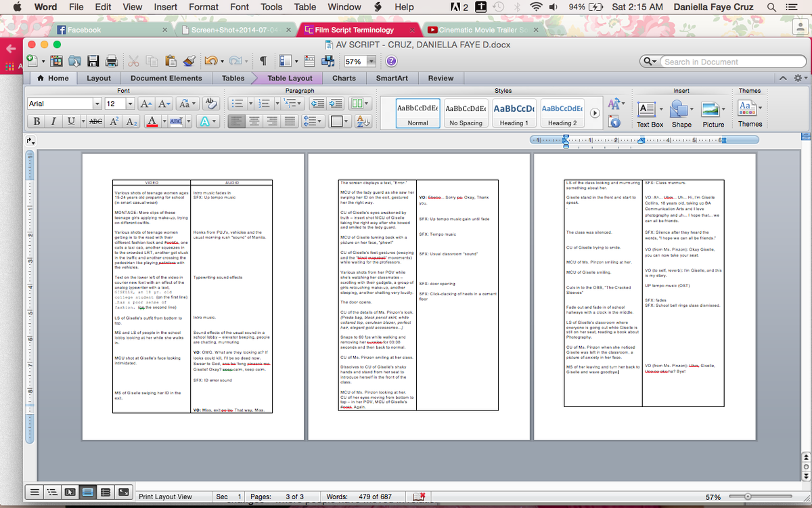Insert a Shape
This screenshot has width=812, height=508.
(681, 113)
